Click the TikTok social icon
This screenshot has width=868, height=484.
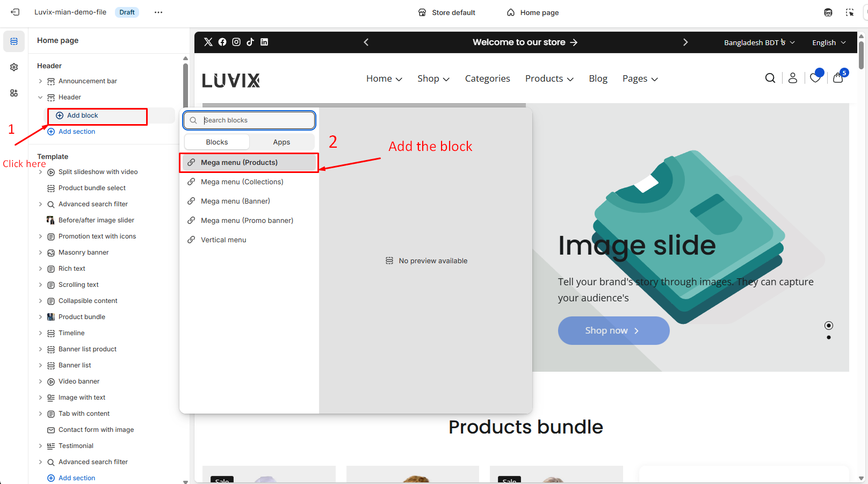pyautogui.click(x=250, y=42)
